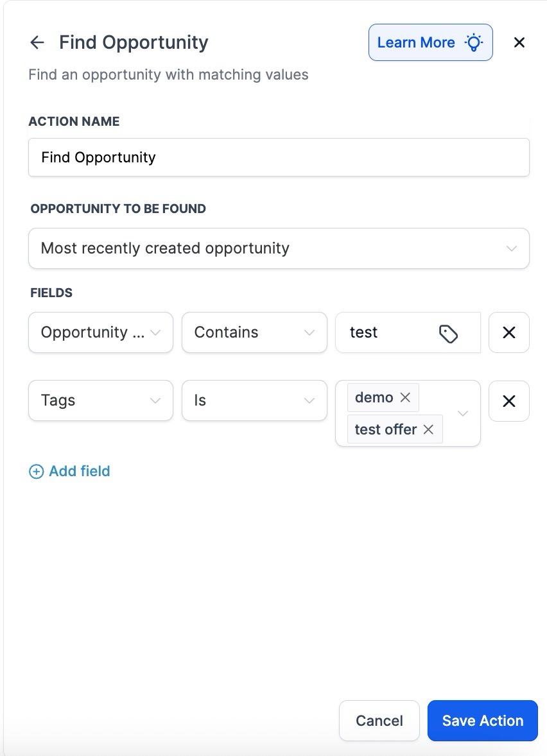Remove the Opportunity name field row
547x756 pixels.
tap(508, 332)
